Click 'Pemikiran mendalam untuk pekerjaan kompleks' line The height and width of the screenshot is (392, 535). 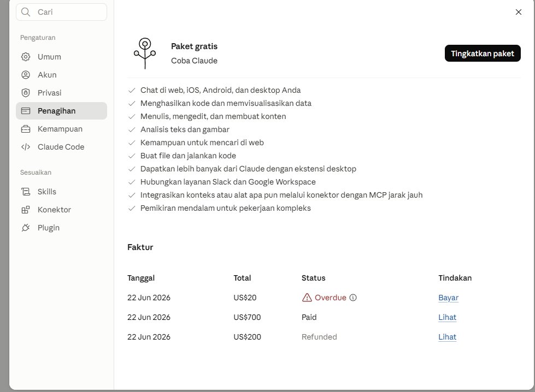[x=226, y=208]
